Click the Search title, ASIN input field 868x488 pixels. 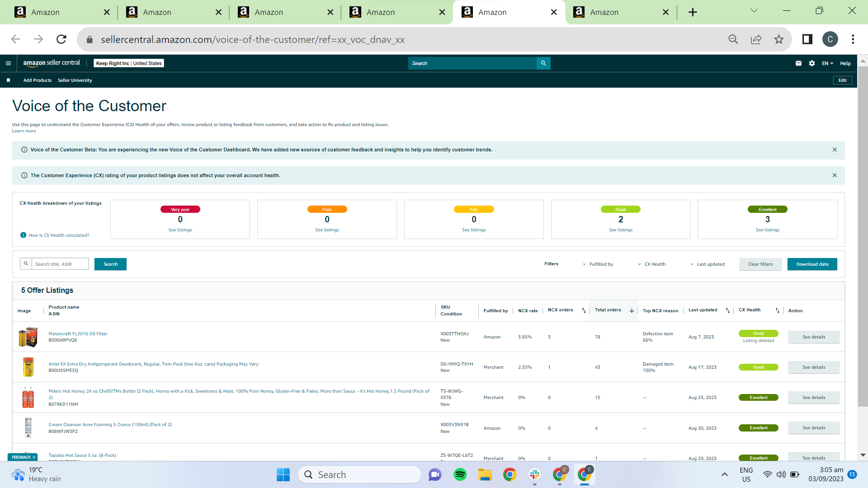point(60,264)
